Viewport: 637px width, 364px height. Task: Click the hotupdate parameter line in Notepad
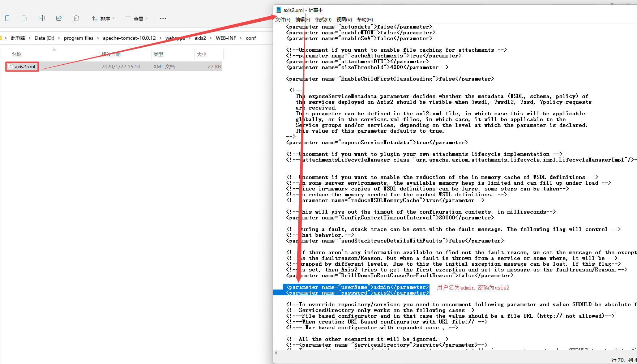click(x=359, y=27)
